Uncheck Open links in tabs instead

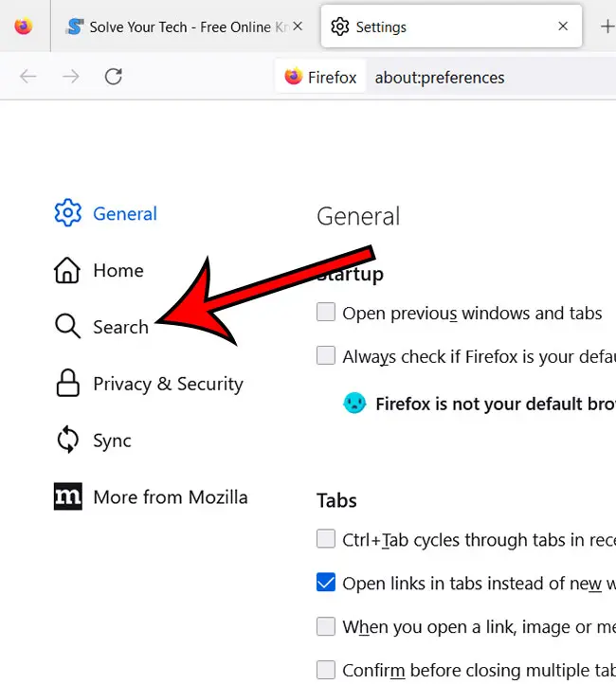(326, 583)
